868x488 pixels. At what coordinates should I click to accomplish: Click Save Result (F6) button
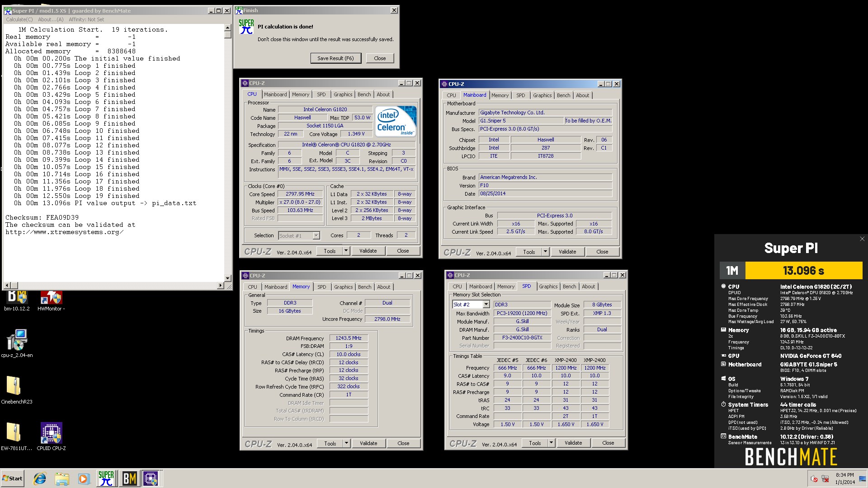point(335,58)
